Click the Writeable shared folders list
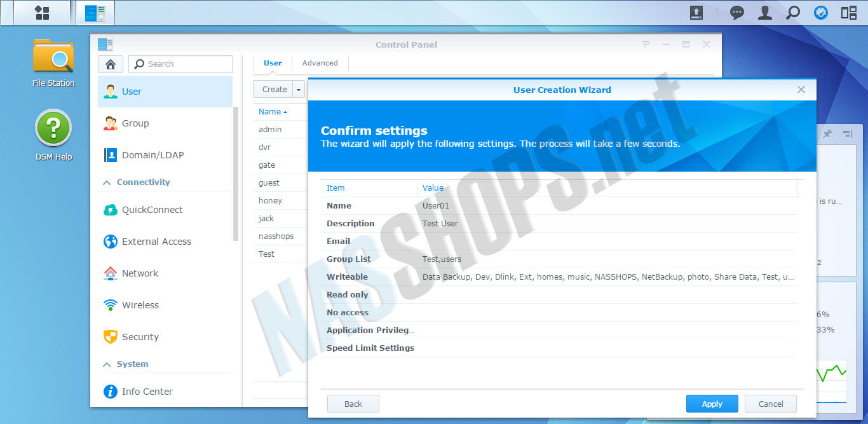This screenshot has height=424, width=868. coord(608,277)
